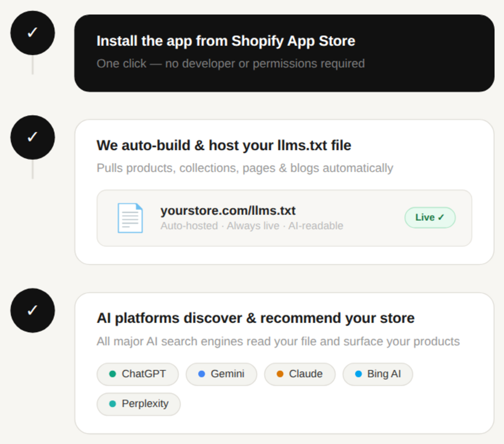Click the 'yourstore.com/llms.txt' file name
The width and height of the screenshot is (504, 444).
click(x=228, y=211)
